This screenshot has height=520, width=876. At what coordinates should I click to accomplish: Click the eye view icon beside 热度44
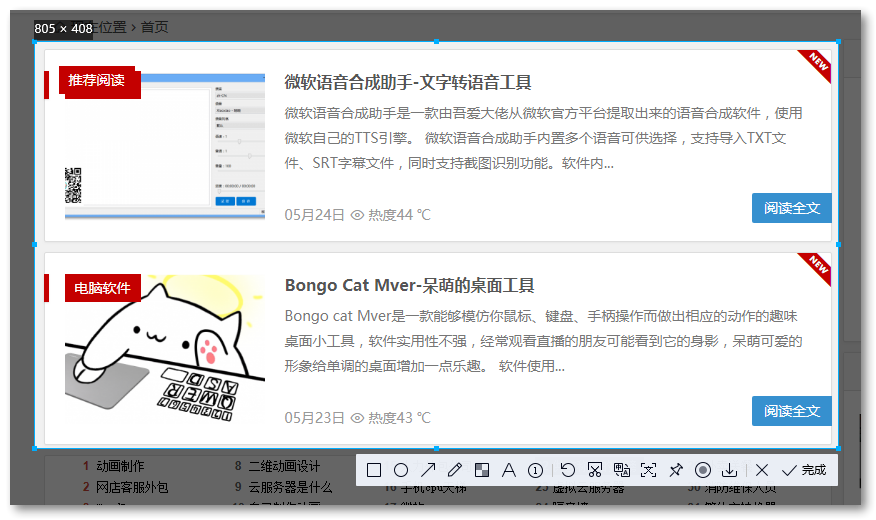(357, 215)
